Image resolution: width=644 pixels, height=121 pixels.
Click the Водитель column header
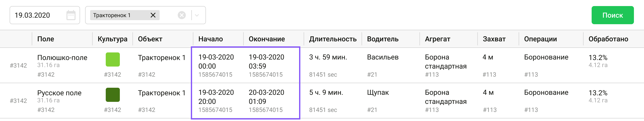tap(382, 39)
